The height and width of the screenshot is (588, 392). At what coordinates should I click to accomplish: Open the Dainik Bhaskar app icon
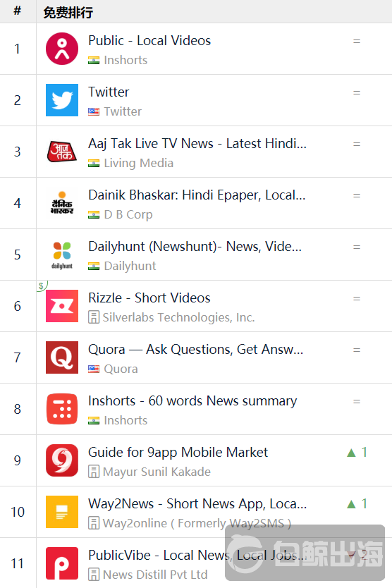[x=62, y=203]
